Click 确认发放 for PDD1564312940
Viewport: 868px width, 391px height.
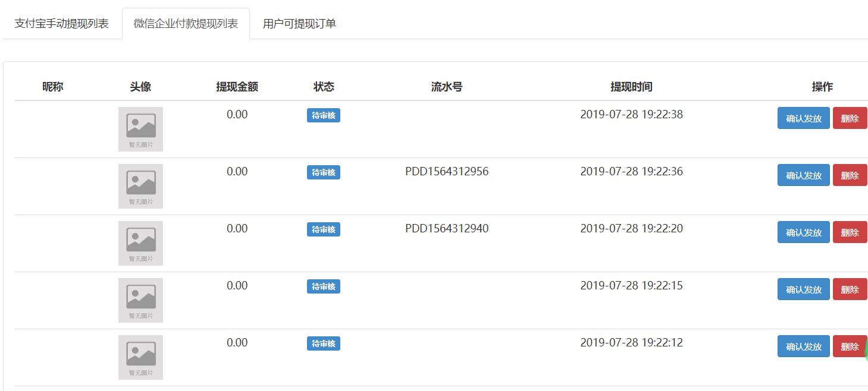pos(803,232)
